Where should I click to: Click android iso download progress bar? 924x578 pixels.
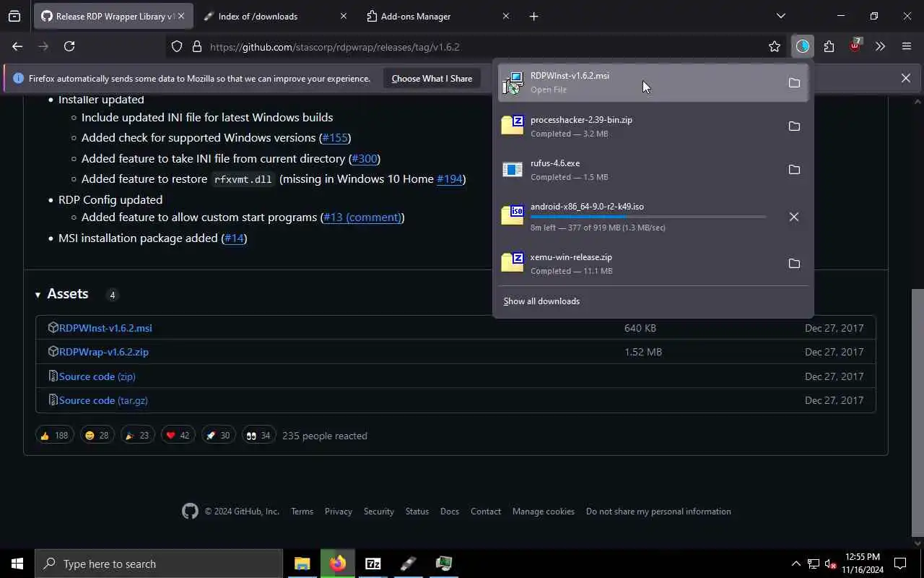tap(648, 217)
